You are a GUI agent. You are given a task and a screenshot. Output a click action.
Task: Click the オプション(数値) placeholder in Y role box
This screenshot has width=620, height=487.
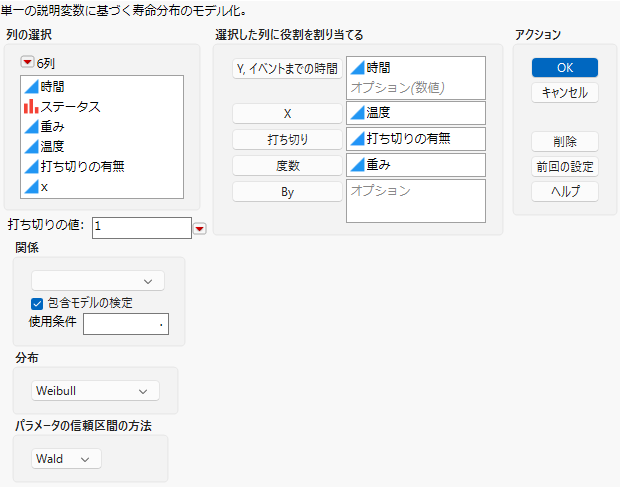(x=397, y=87)
